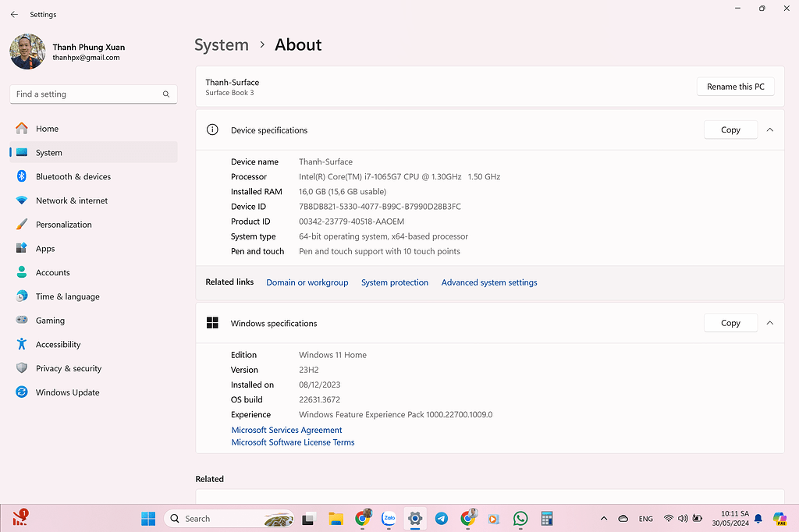Click the Installed on date 08/12/2023
This screenshot has width=799, height=532.
click(x=319, y=385)
